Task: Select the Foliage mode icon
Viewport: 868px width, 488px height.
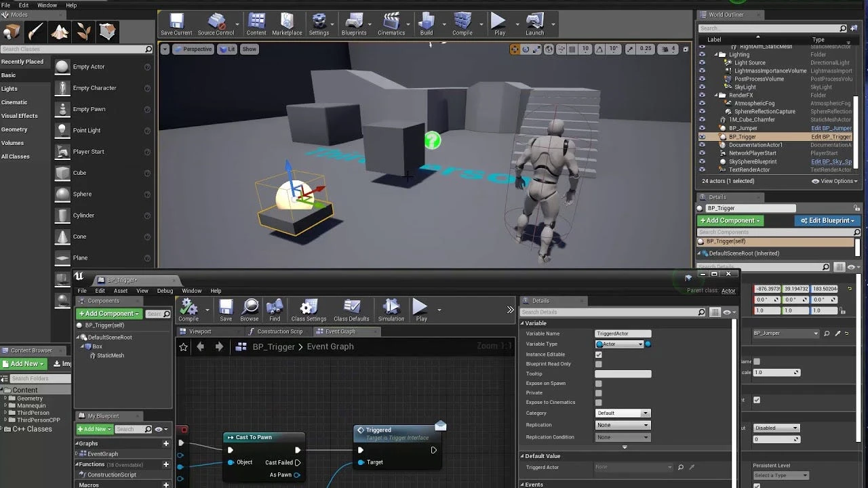Action: 84,31
